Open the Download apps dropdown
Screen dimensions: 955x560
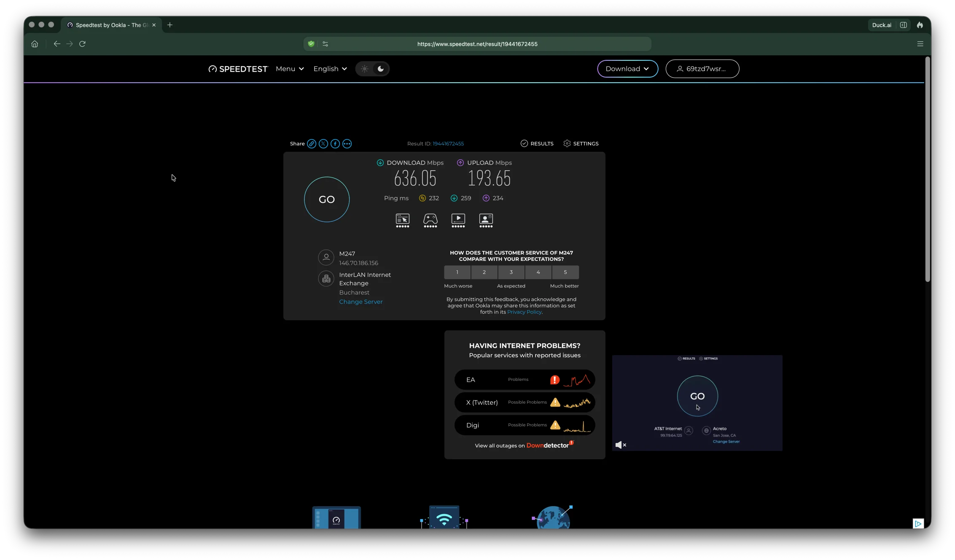(x=627, y=69)
